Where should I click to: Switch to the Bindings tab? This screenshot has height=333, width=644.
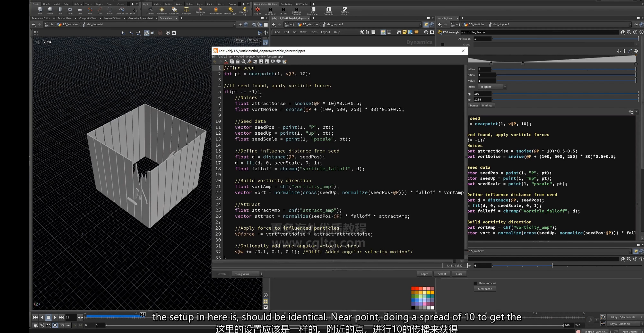pyautogui.click(x=487, y=105)
